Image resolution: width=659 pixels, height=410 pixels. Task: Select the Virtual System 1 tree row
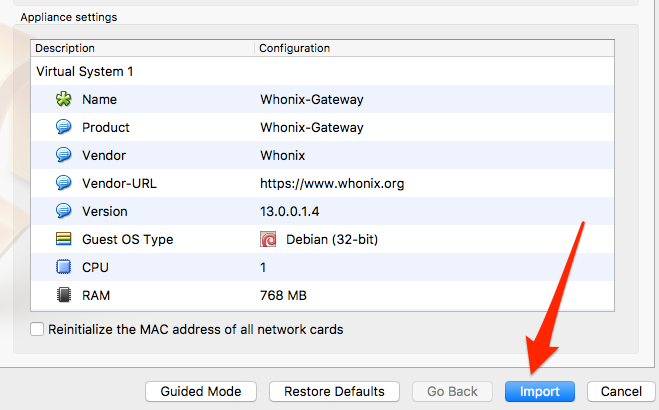tap(322, 71)
